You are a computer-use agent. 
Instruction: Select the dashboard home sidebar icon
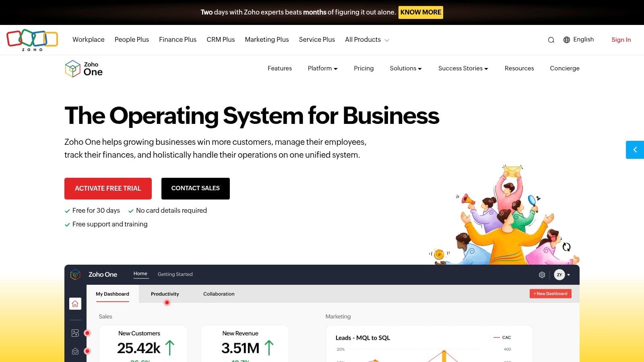(75, 304)
